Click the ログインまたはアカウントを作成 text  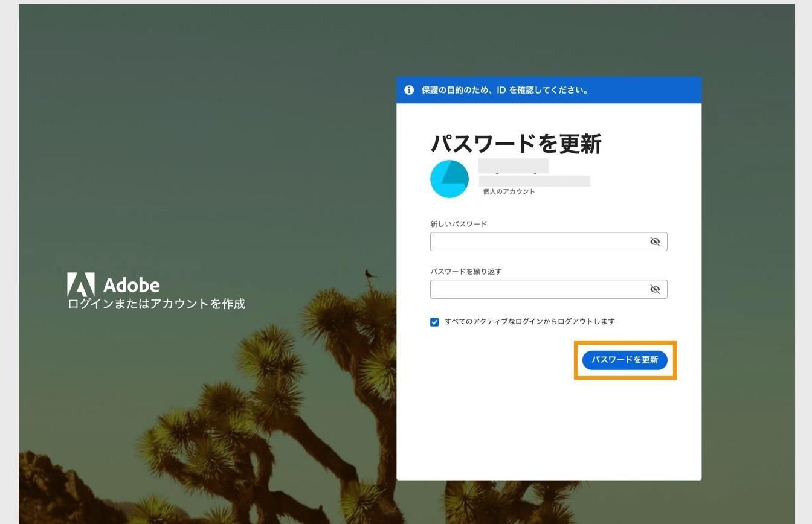[157, 304]
